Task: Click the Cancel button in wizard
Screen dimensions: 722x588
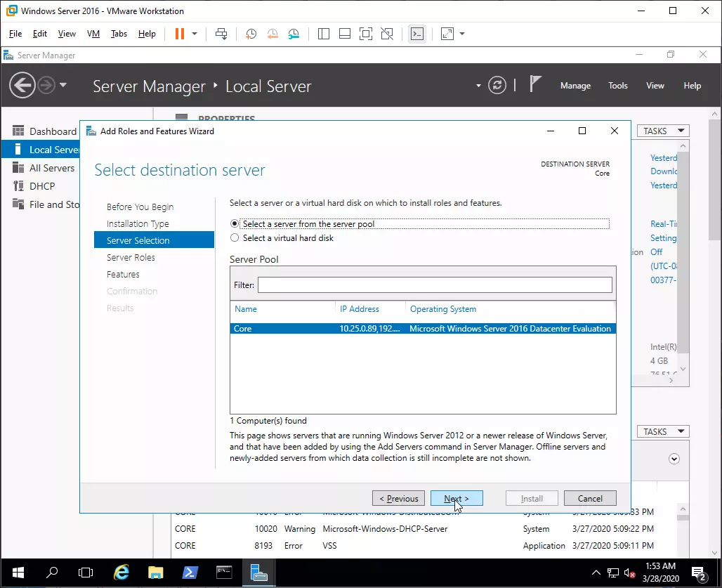Action: tap(590, 498)
